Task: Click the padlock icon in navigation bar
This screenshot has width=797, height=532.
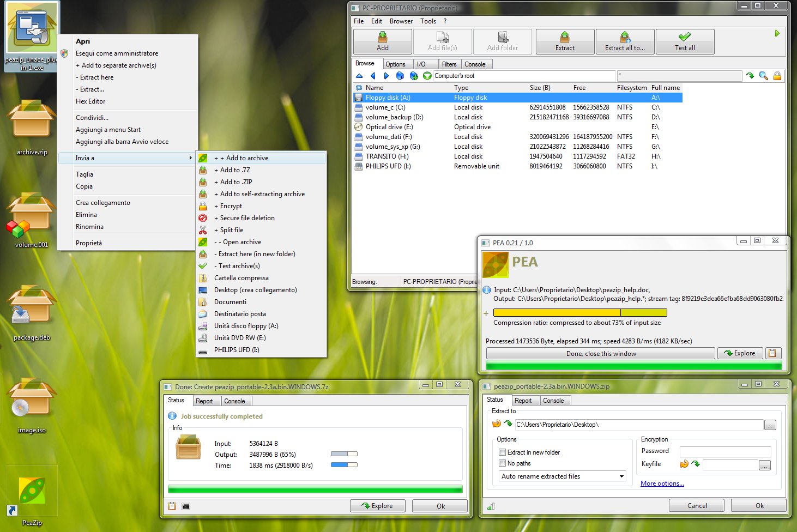Action: (x=777, y=76)
